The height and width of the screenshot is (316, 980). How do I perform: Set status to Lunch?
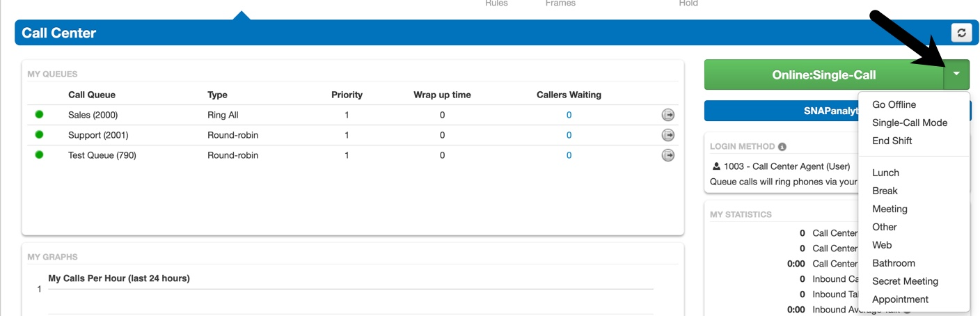tap(885, 173)
